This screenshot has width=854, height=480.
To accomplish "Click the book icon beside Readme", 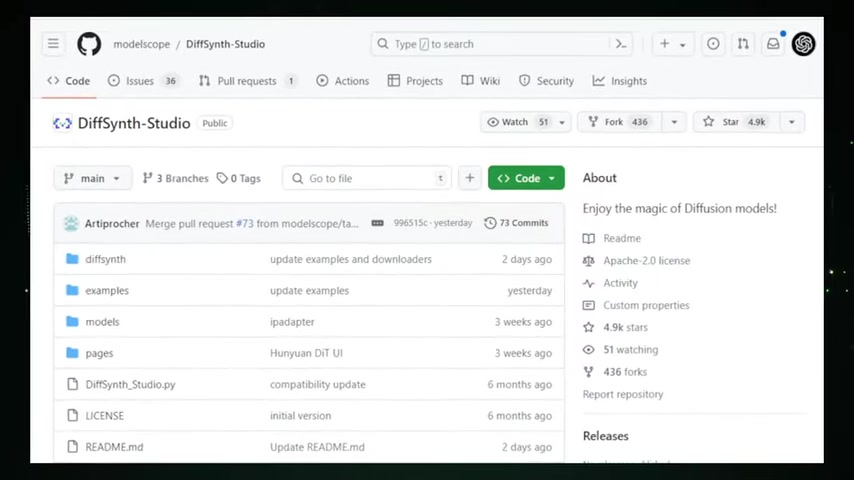I will pos(589,238).
